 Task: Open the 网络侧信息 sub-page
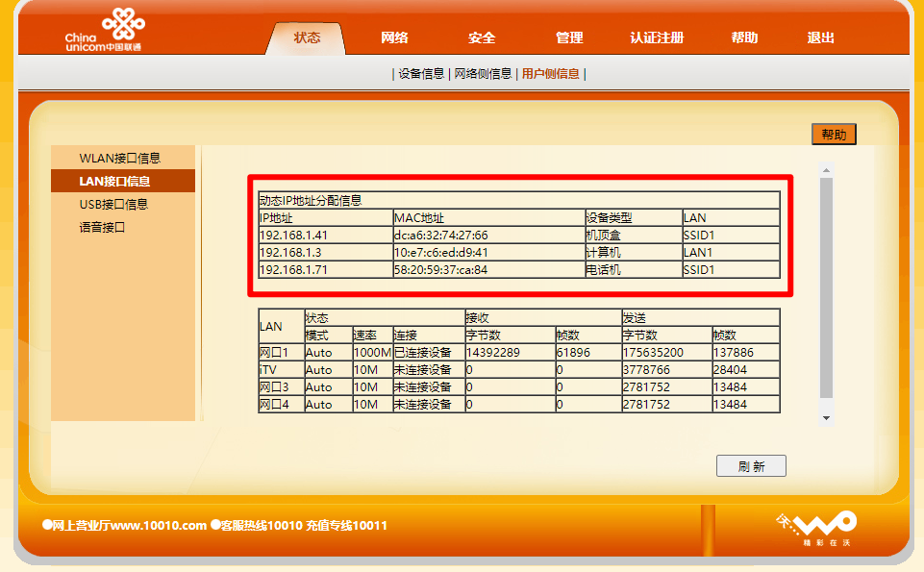(483, 74)
